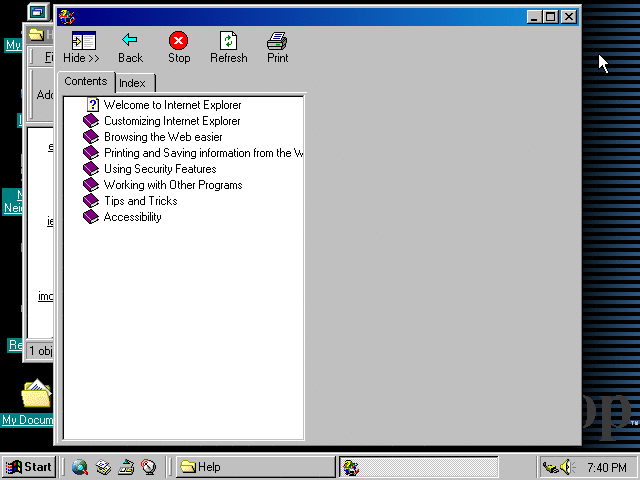The width and height of the screenshot is (640, 480).
Task: Expand the Accessibility topic
Action: (132, 217)
